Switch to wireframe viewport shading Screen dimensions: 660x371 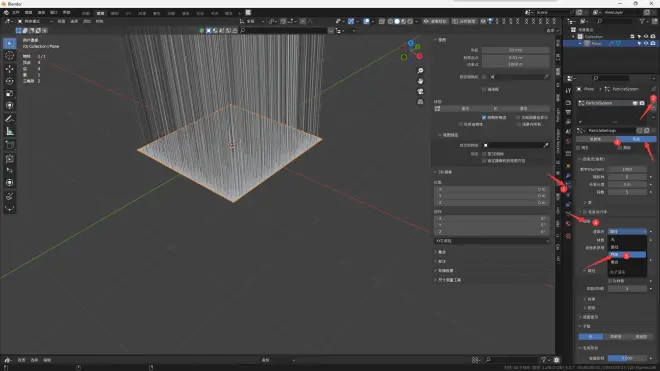pyautogui.click(x=390, y=21)
